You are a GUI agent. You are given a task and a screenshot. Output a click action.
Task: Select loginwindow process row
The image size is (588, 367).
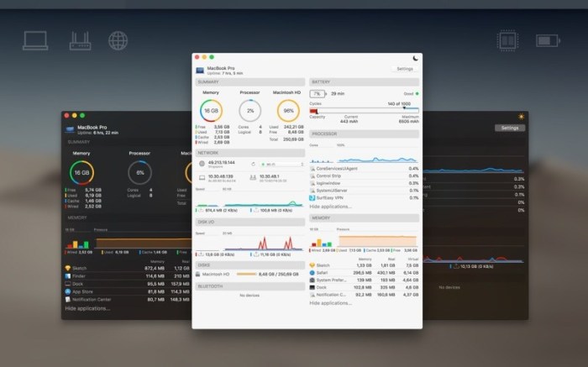(364, 183)
